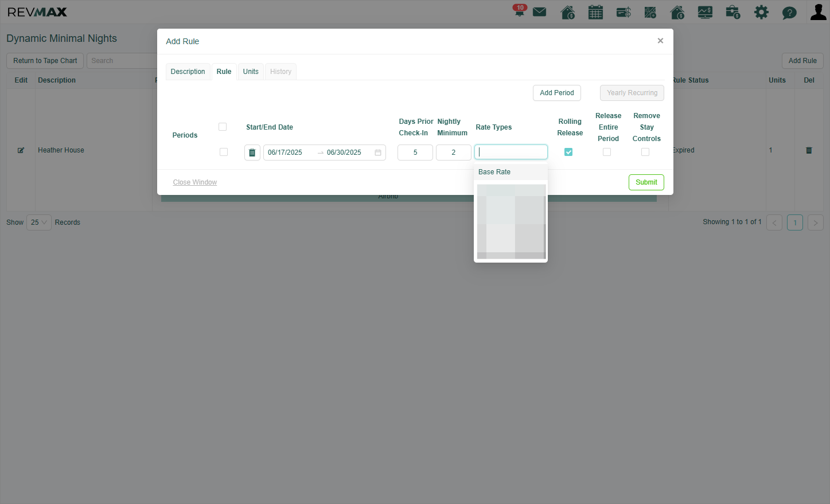Viewport: 830px width, 504px height.
Task: Open the Show 25 records dropdown
Action: (x=39, y=222)
